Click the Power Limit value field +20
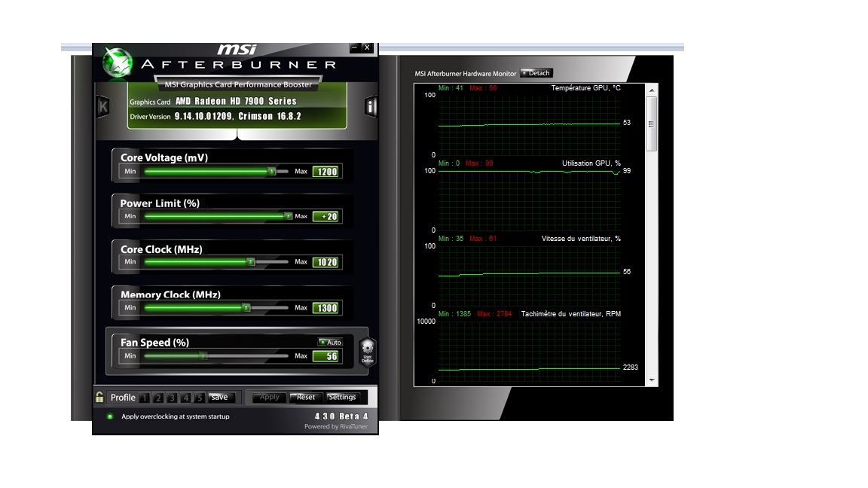This screenshot has height=488, width=868. [x=326, y=216]
